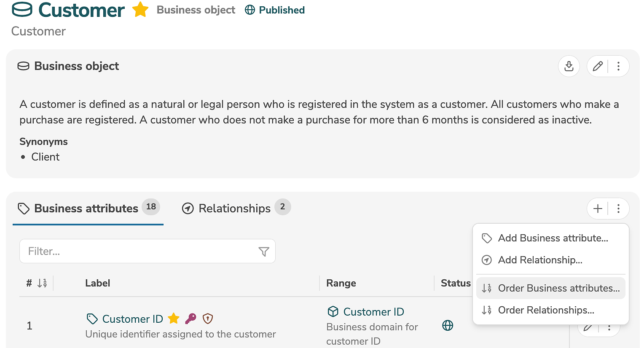Open the Business object three-dot menu
The image size is (644, 348).
pos(618,66)
